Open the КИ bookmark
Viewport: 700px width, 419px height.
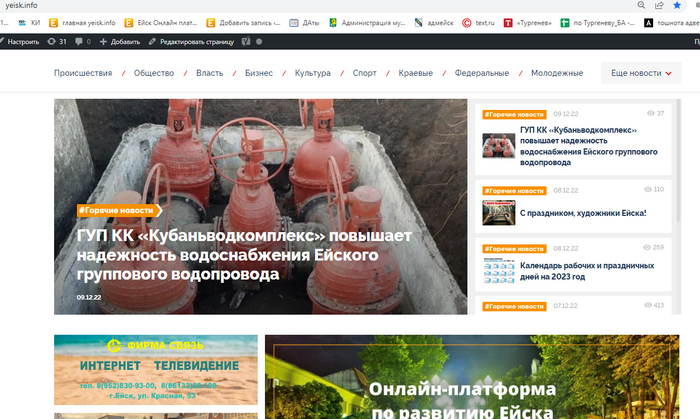pos(29,23)
